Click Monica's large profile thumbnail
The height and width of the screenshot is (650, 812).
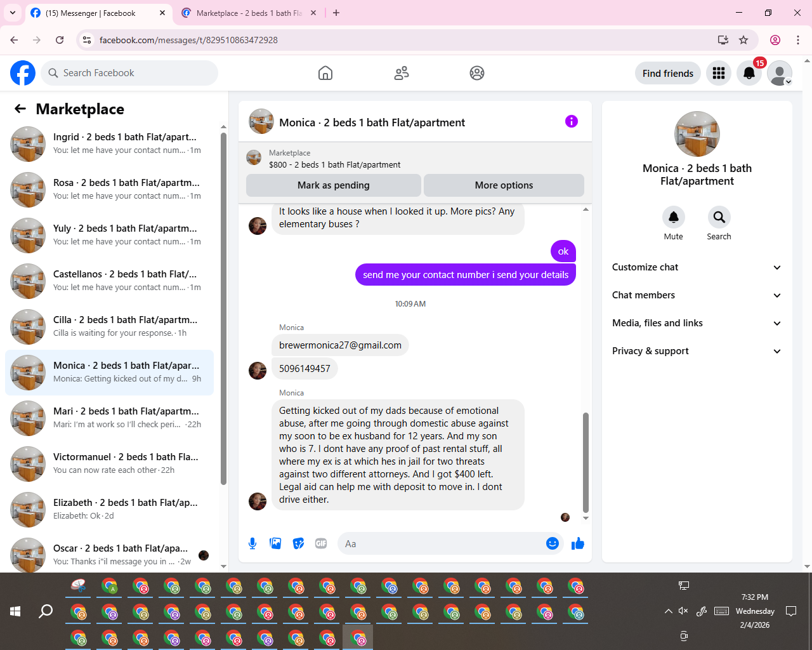coord(697,134)
